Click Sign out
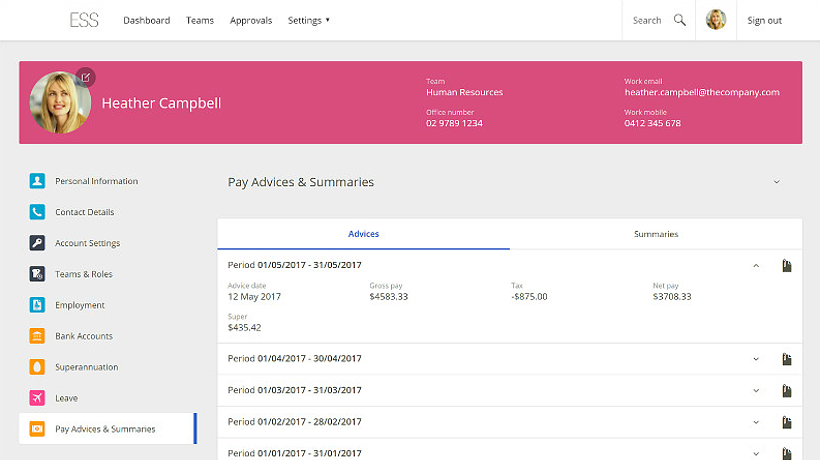Viewport: 820px width, 460px height. coord(764,20)
